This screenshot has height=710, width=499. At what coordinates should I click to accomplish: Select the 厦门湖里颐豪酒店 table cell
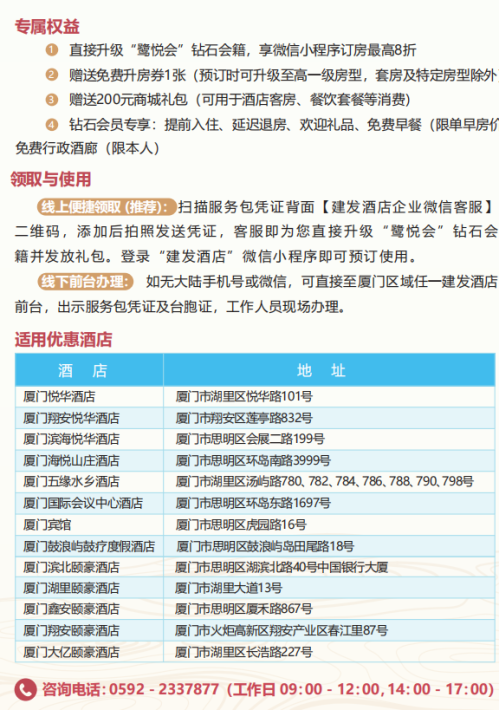pyautogui.click(x=89, y=588)
